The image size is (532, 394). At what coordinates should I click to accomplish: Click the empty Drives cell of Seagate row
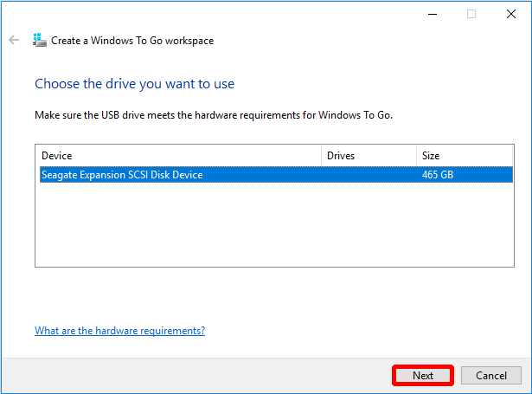369,175
